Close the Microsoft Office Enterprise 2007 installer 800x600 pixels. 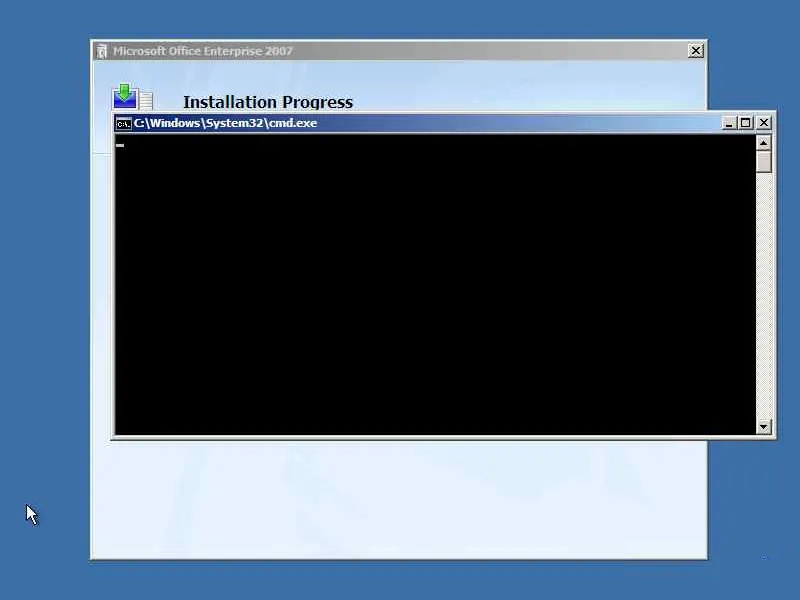695,51
